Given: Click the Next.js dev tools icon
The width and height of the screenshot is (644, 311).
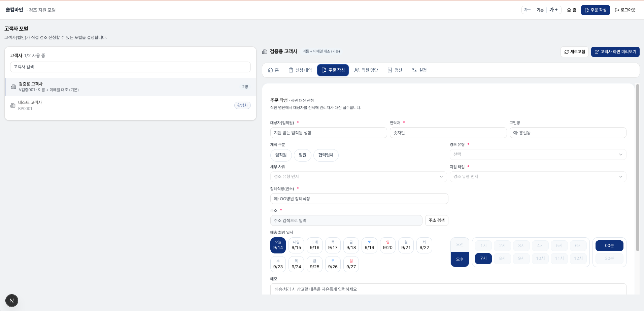Looking at the screenshot, I should coord(12,301).
